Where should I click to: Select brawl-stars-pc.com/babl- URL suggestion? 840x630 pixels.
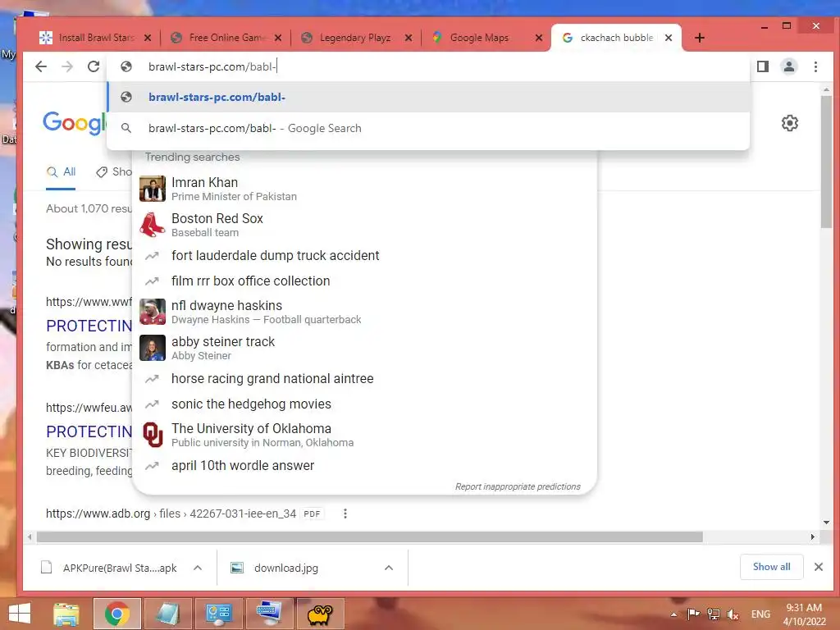coord(428,97)
